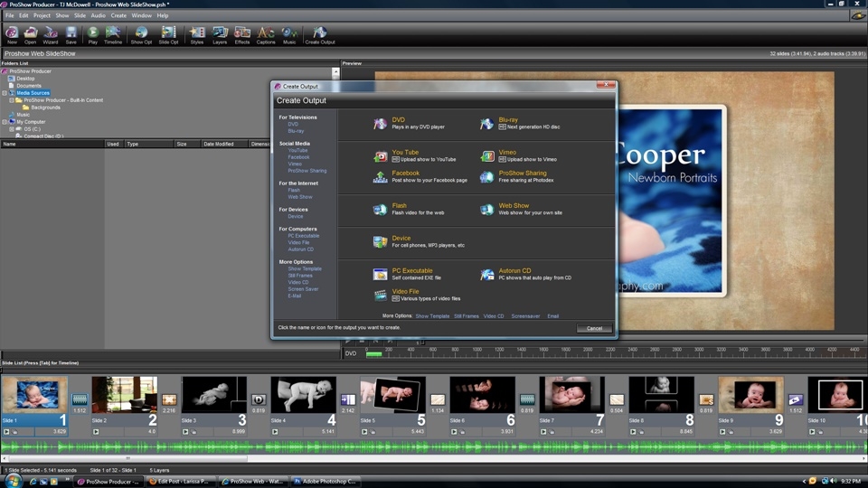Open the Project menu
This screenshot has width=868, height=488.
42,15
